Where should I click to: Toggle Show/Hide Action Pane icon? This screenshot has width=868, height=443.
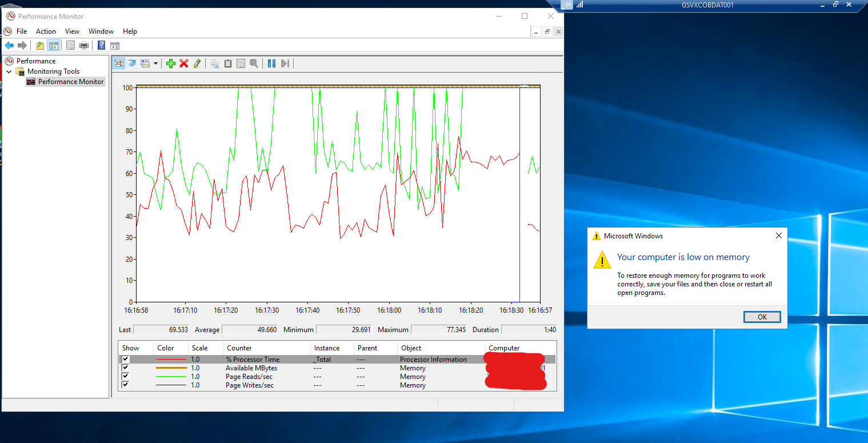(x=114, y=46)
